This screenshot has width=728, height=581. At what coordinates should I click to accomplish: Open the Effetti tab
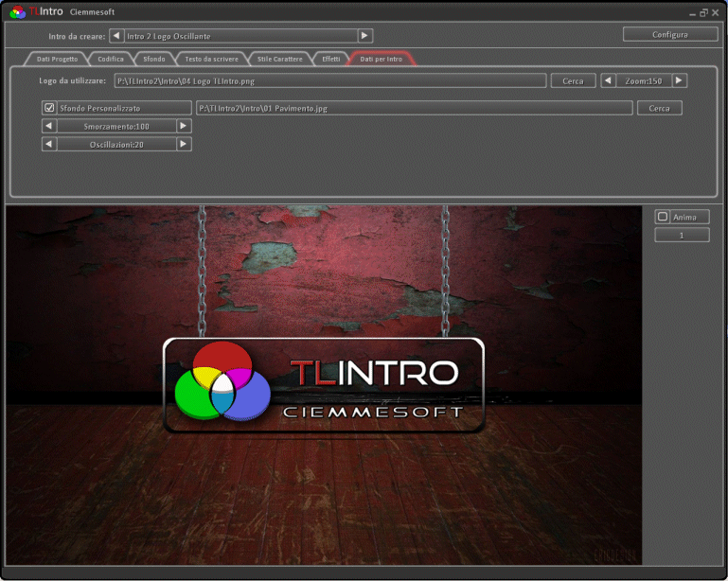tap(331, 59)
